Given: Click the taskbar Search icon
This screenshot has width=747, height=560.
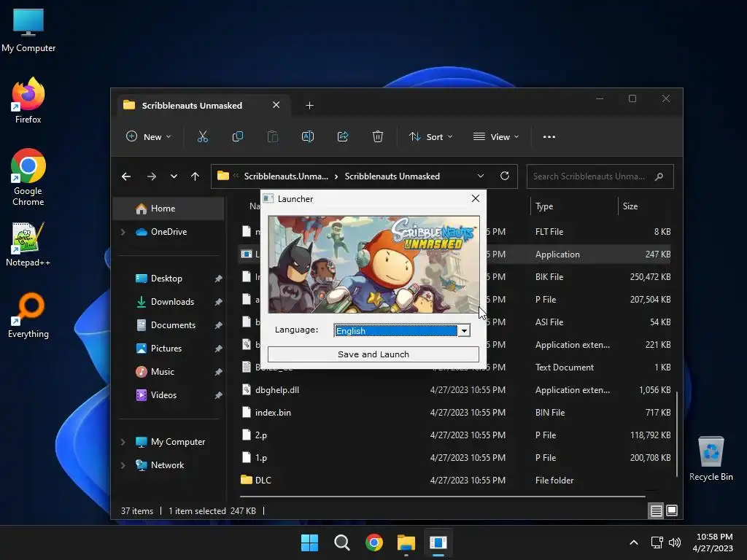Looking at the screenshot, I should point(341,542).
